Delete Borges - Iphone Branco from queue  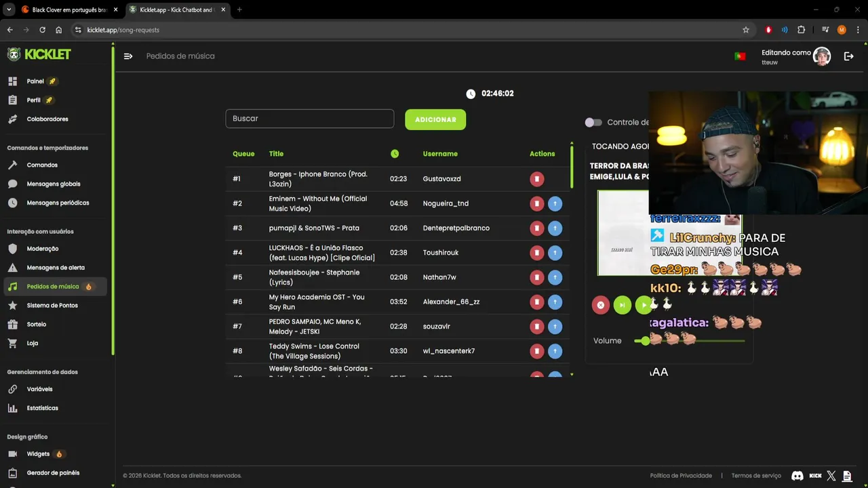(x=536, y=179)
